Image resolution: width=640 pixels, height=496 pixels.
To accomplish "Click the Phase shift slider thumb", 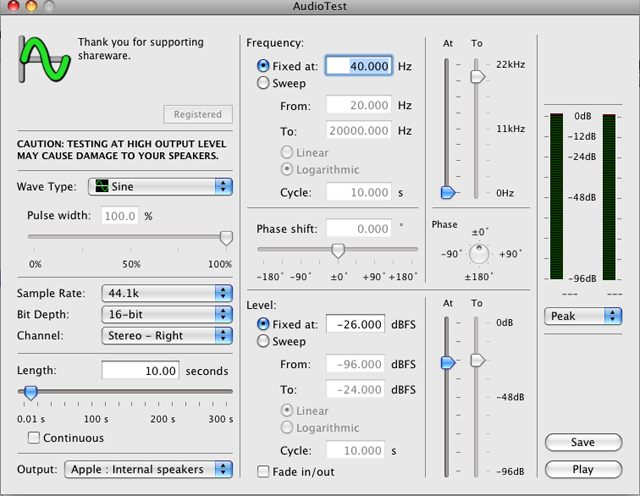I will (x=338, y=251).
